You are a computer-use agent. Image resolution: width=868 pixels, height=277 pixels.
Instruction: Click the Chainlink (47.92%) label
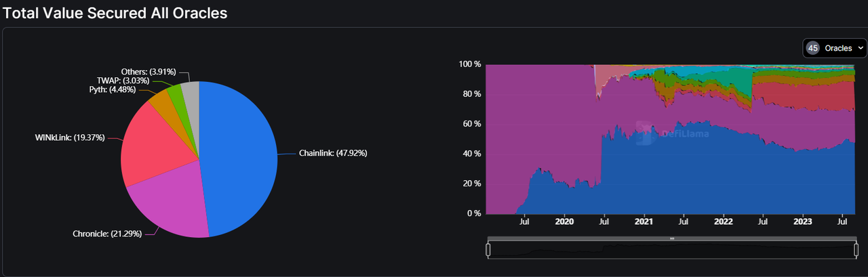coord(333,153)
